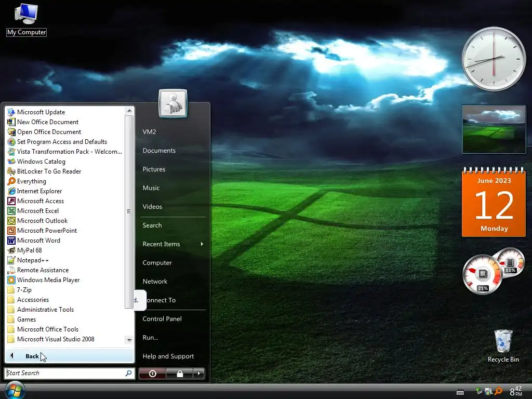Click the search magnifier in Start Search
The width and height of the screenshot is (532, 399).
pyautogui.click(x=128, y=373)
